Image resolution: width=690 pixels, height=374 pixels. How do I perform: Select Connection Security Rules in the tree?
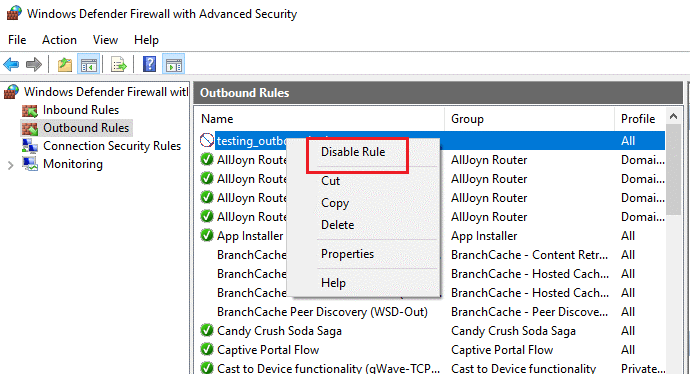112,146
